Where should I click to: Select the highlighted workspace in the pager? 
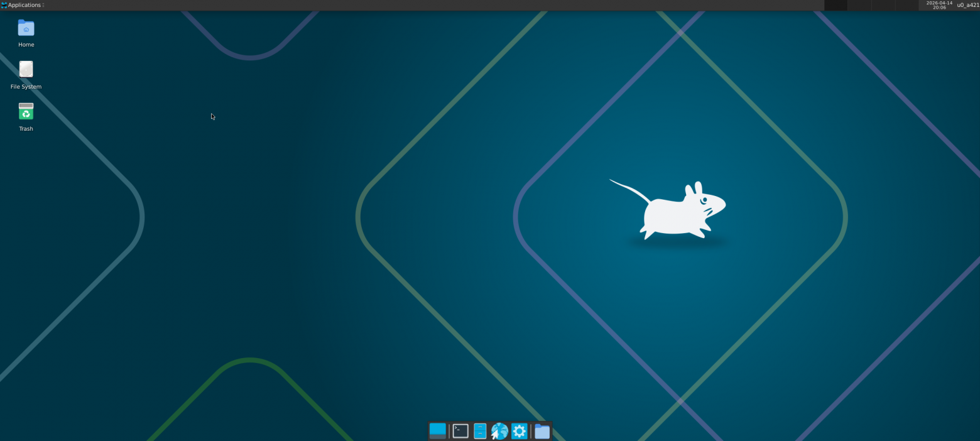click(x=836, y=5)
